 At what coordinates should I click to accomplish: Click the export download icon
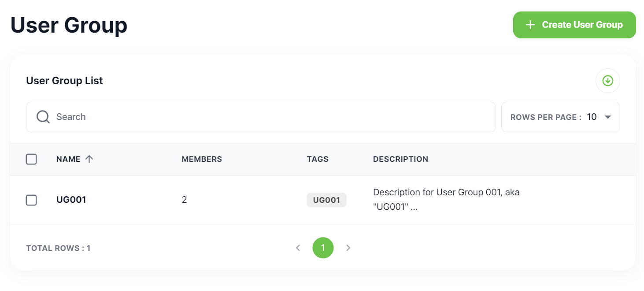[607, 81]
